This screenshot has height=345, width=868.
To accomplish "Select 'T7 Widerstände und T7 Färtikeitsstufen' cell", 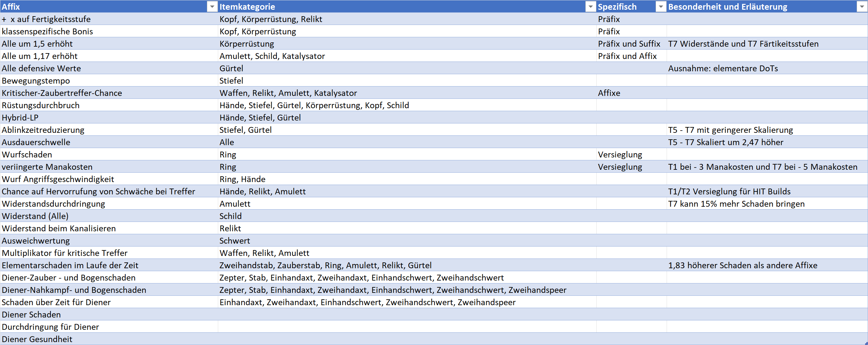I will 767,43.
